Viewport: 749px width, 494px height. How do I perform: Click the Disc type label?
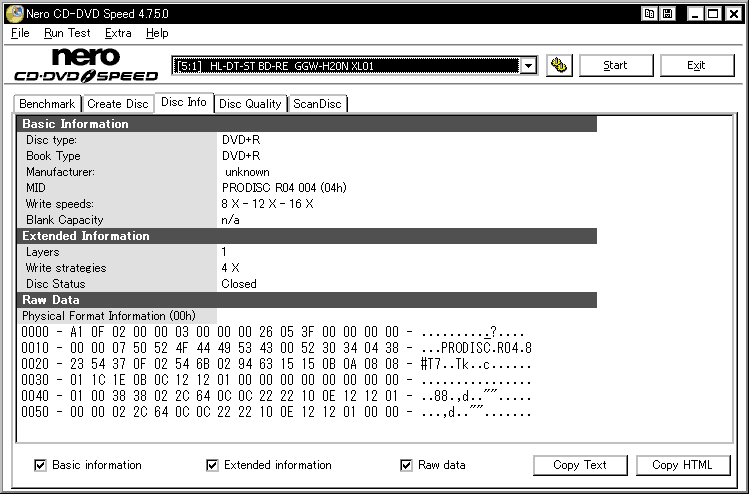[51, 140]
